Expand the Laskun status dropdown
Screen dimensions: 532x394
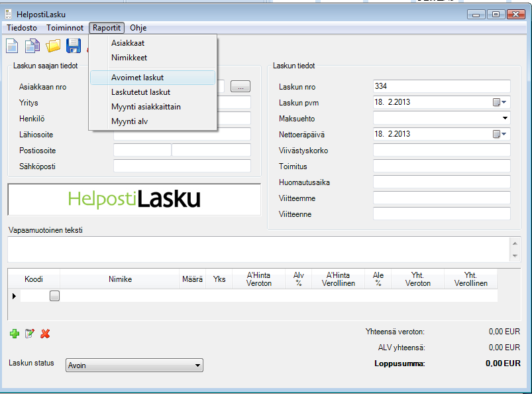tap(197, 365)
